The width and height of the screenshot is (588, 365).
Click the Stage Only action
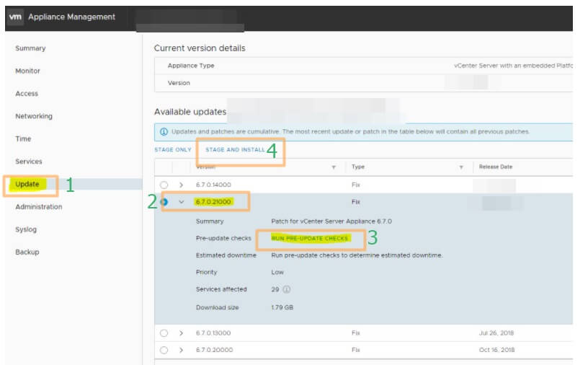(173, 150)
